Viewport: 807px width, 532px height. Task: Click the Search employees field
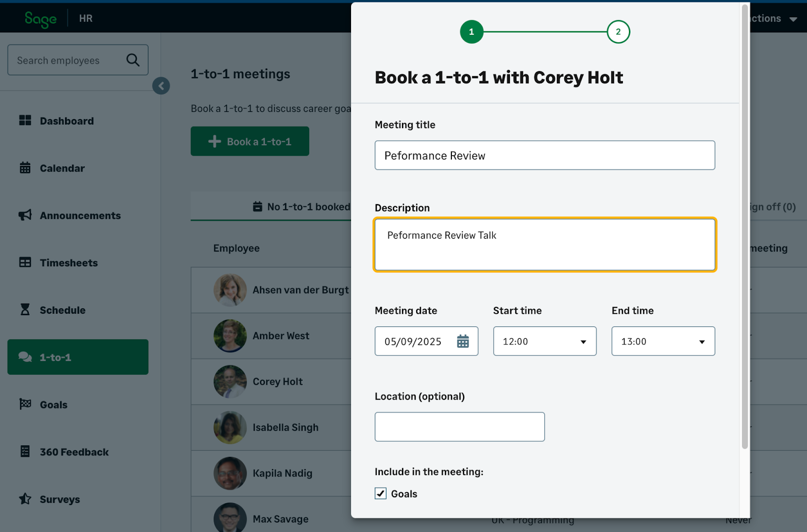(78, 60)
